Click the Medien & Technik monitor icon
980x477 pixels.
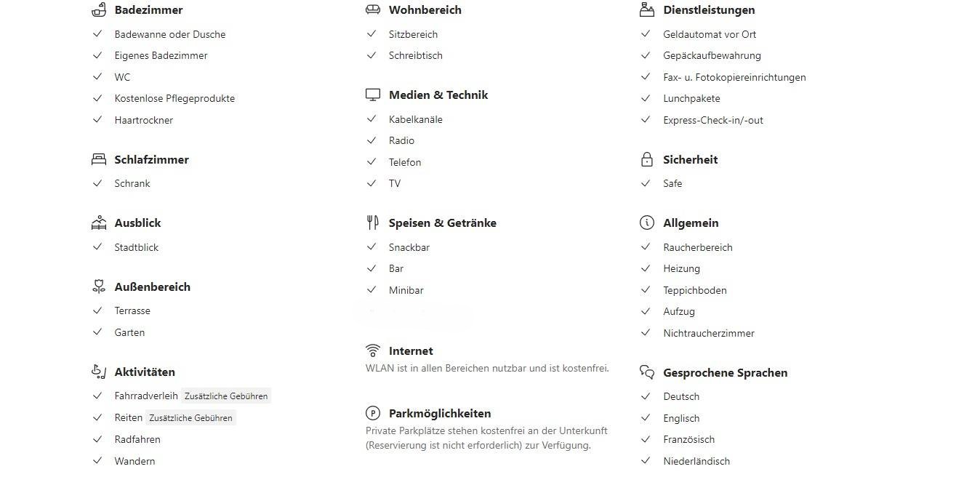coord(373,95)
